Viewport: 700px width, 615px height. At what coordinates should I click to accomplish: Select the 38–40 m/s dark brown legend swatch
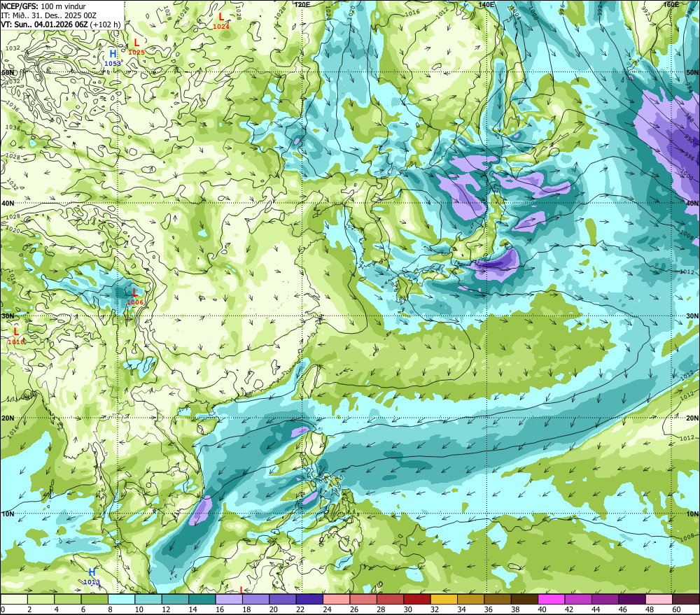(524, 600)
